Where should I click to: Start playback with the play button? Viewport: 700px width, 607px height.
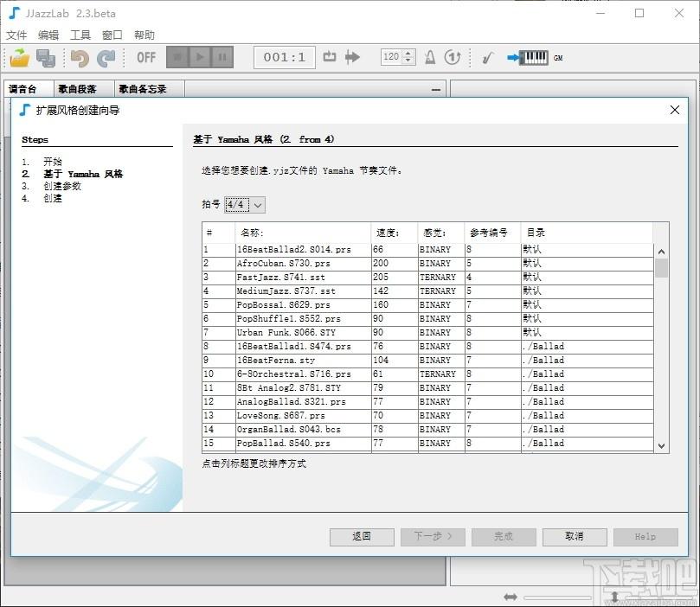click(200, 57)
